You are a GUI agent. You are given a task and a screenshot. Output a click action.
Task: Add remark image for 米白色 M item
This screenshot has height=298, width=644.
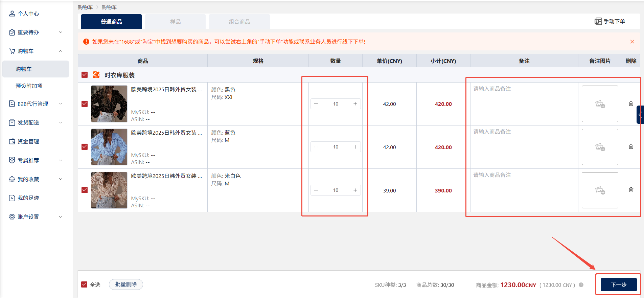[x=600, y=190]
